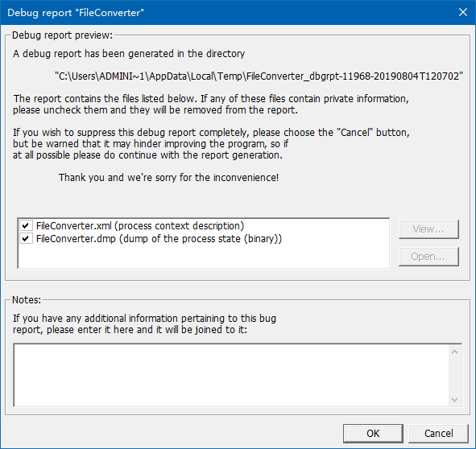Select the FileConverter.xml process context entry

pos(140,226)
